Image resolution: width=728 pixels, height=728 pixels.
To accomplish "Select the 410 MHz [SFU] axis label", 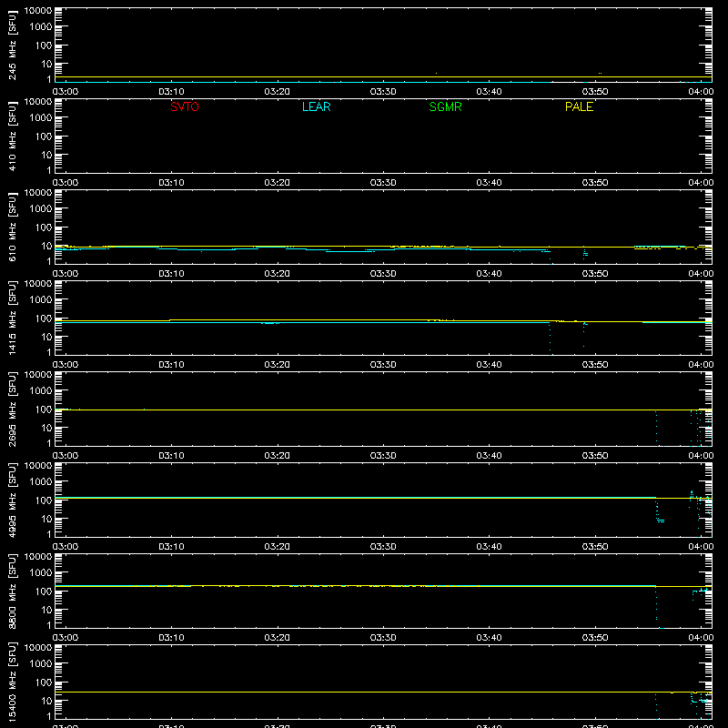I will pyautogui.click(x=12, y=136).
